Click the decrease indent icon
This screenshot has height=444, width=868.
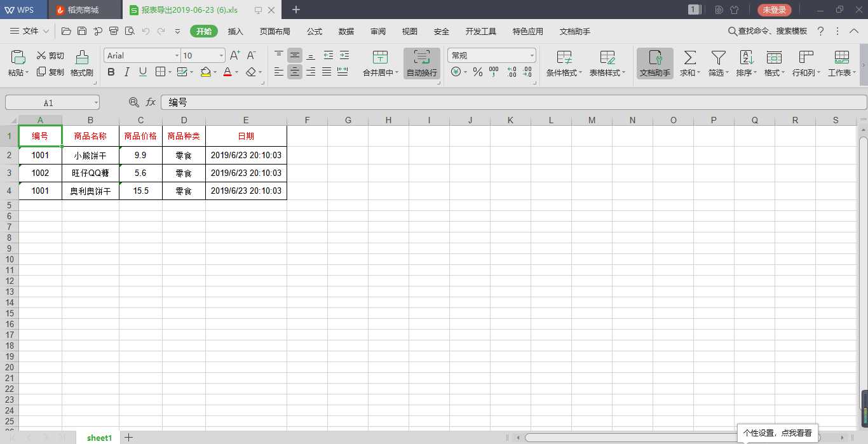tap(329, 55)
